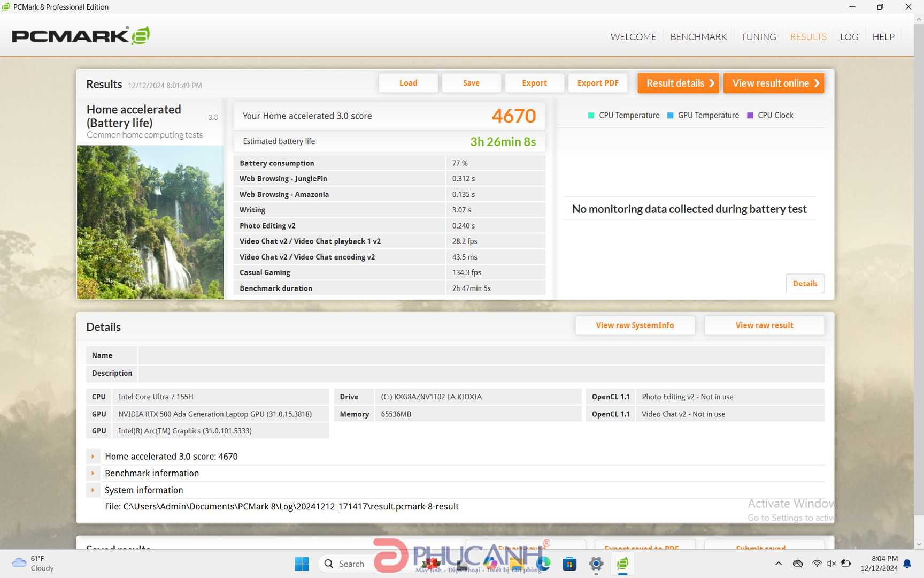Click the vertical scrollbar up arrow
Image resolution: width=924 pixels, height=578 pixels.
click(x=919, y=19)
